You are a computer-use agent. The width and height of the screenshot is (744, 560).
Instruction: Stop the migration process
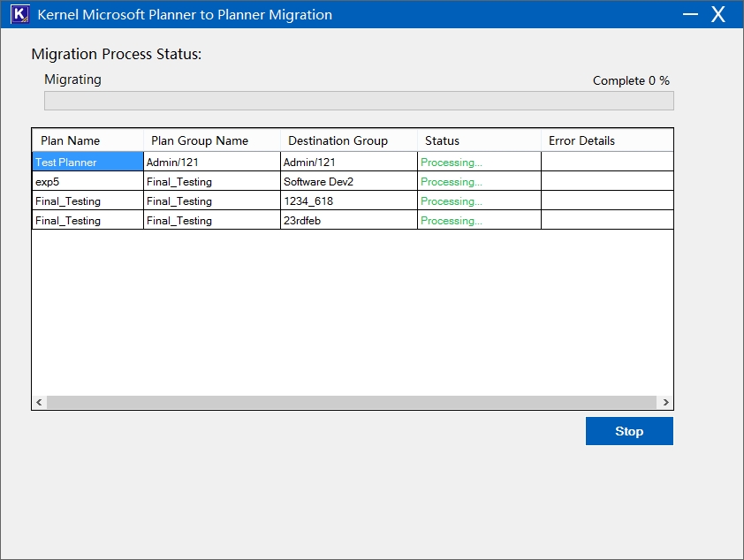(x=629, y=431)
